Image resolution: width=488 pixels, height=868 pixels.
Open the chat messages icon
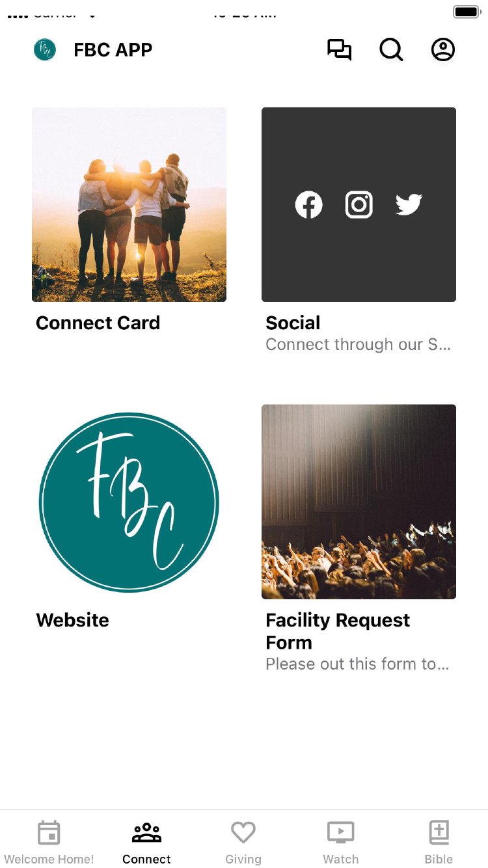coord(339,50)
